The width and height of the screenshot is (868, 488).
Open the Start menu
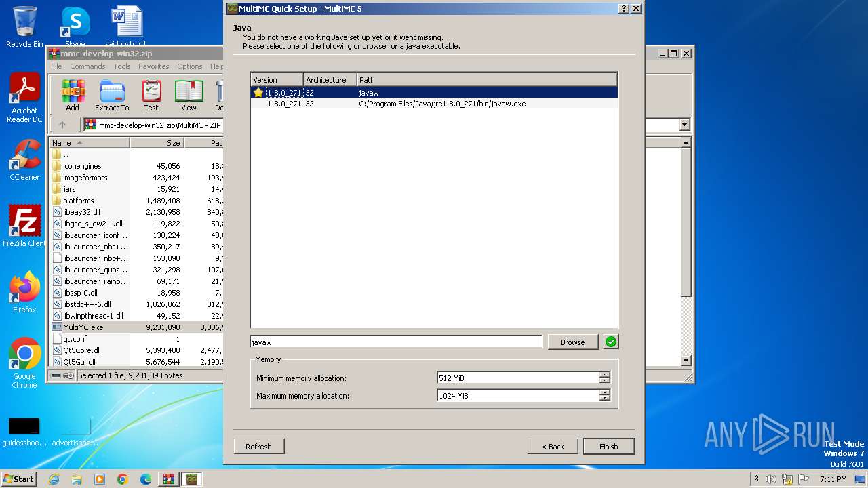pyautogui.click(x=18, y=479)
